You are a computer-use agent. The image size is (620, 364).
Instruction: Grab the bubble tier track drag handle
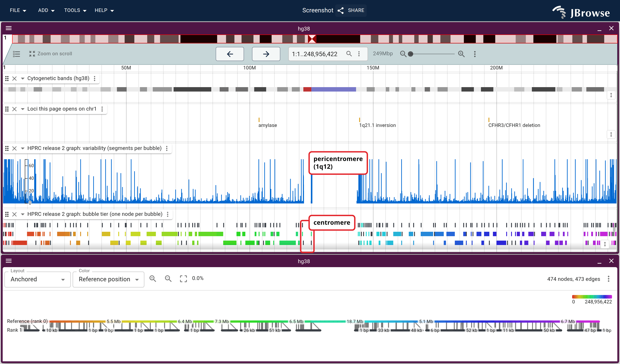coord(7,214)
